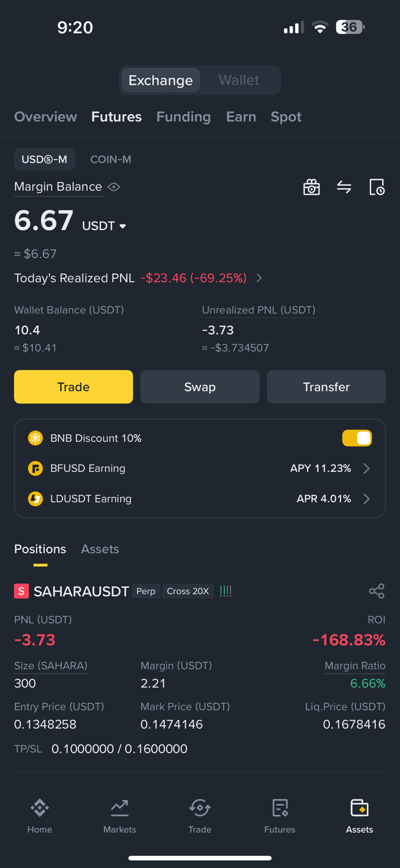Hide Margin Balance with eye icon
The height and width of the screenshot is (868, 400).
tap(114, 187)
